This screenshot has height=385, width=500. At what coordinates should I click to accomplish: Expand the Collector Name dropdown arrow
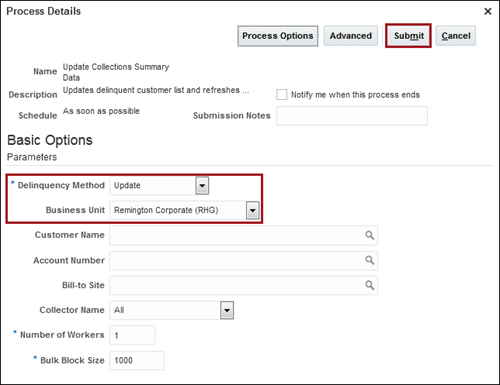click(x=227, y=310)
